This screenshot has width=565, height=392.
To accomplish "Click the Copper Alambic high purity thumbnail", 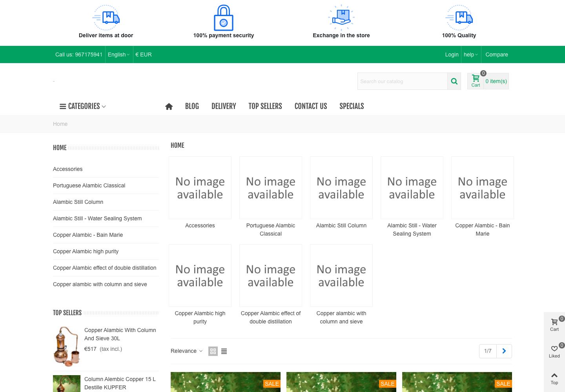I will coord(200,276).
